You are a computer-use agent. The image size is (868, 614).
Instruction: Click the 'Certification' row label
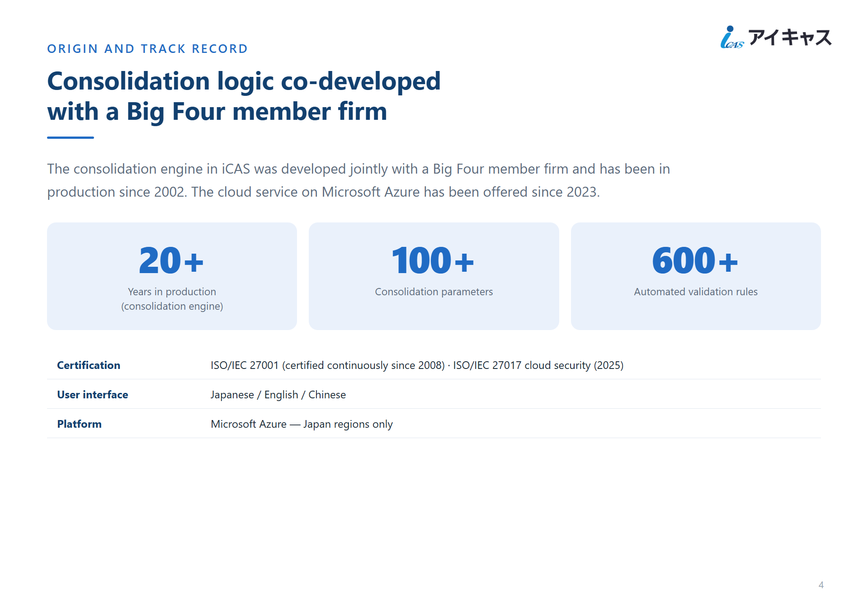[x=89, y=365]
